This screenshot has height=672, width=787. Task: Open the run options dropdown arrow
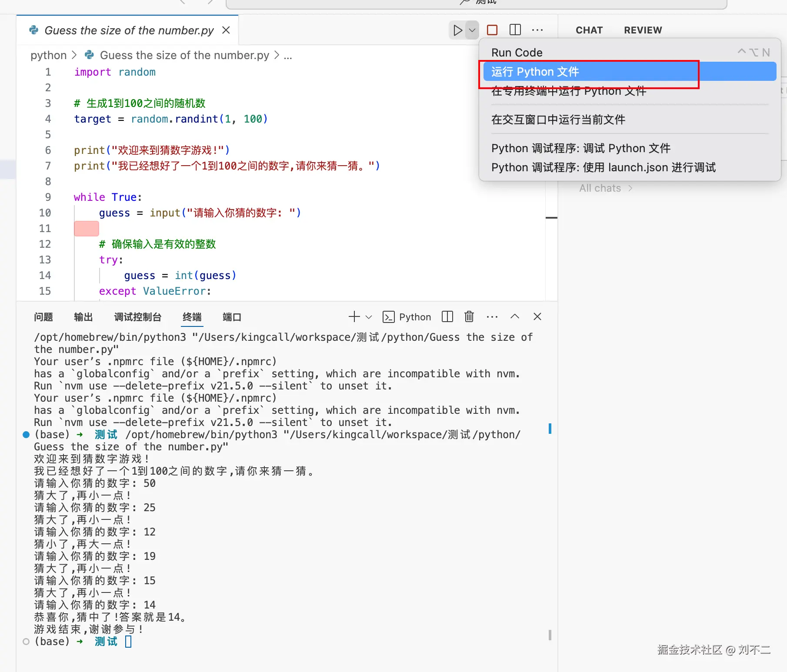[x=472, y=30]
